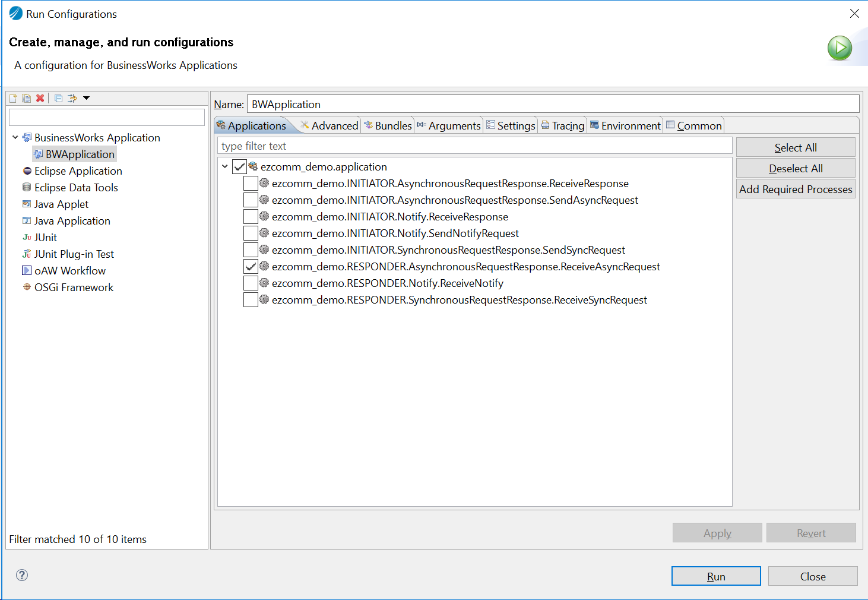
Task: Go to the Bundles tab
Action: [388, 125]
